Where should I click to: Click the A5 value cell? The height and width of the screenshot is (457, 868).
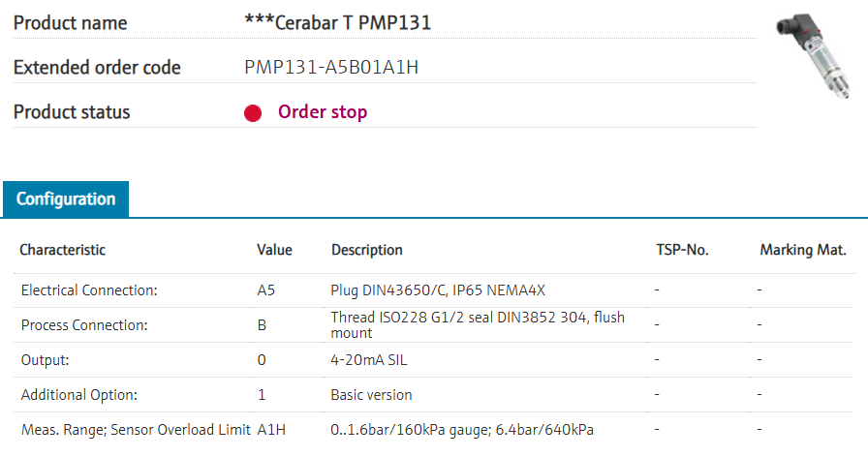tap(266, 289)
